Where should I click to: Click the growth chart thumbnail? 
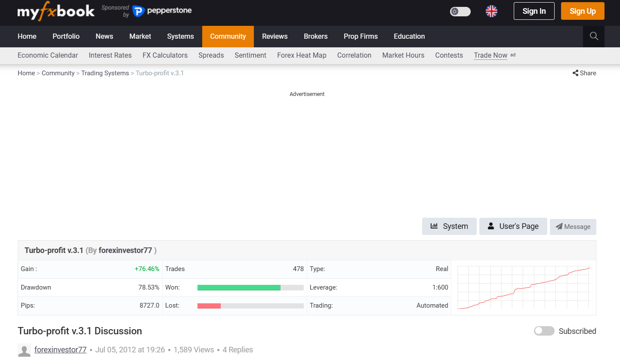click(x=523, y=287)
